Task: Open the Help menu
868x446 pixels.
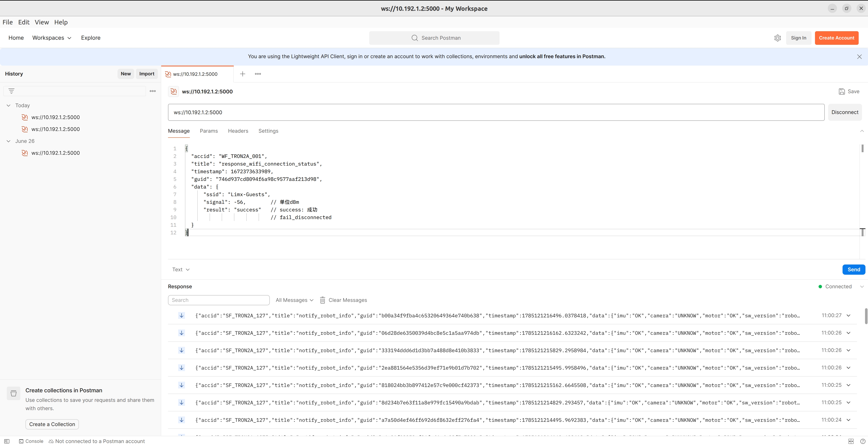Action: coord(61,22)
